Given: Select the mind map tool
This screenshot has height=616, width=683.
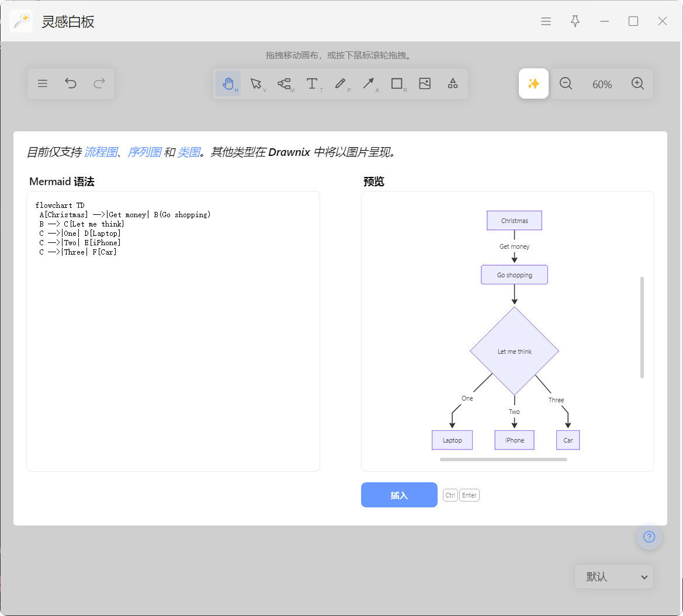Looking at the screenshot, I should coord(284,83).
